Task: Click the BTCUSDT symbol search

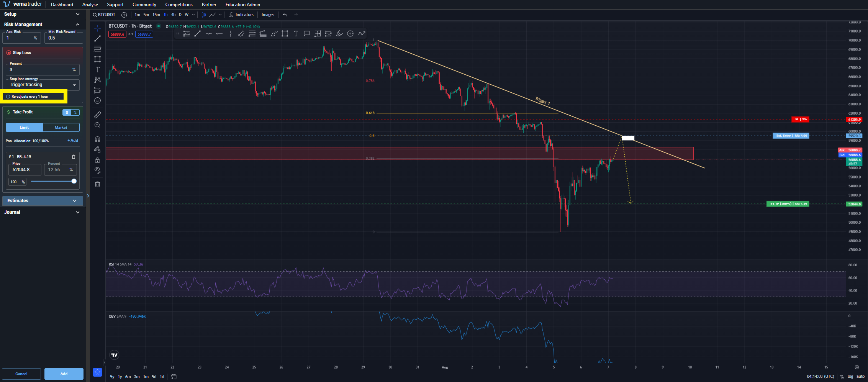Action: (x=104, y=15)
